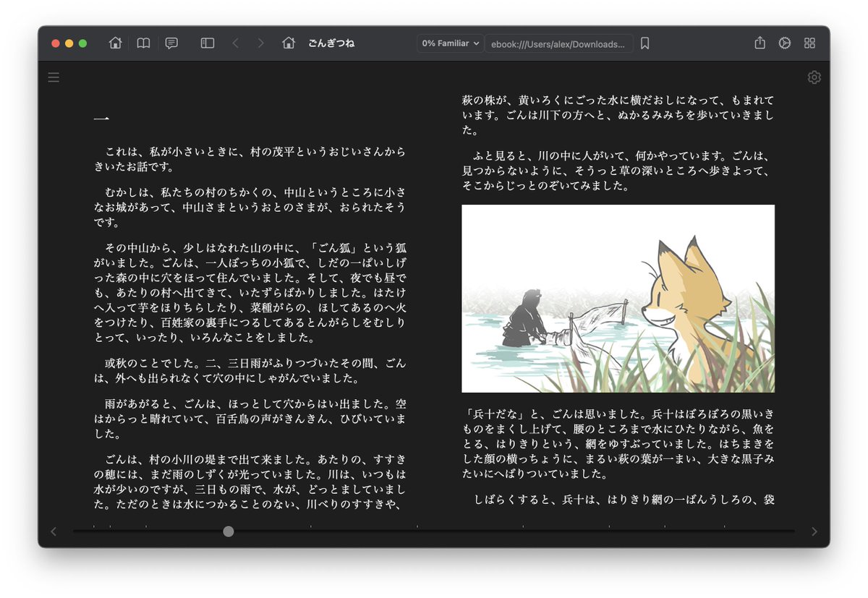The width and height of the screenshot is (868, 598).
Task: Click the ebook address field
Action: [557, 43]
